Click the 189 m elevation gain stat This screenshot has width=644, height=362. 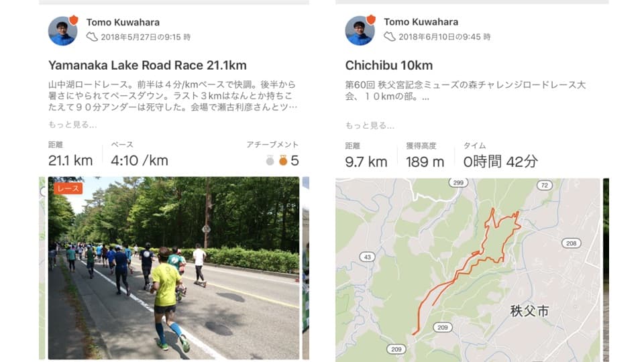point(425,162)
